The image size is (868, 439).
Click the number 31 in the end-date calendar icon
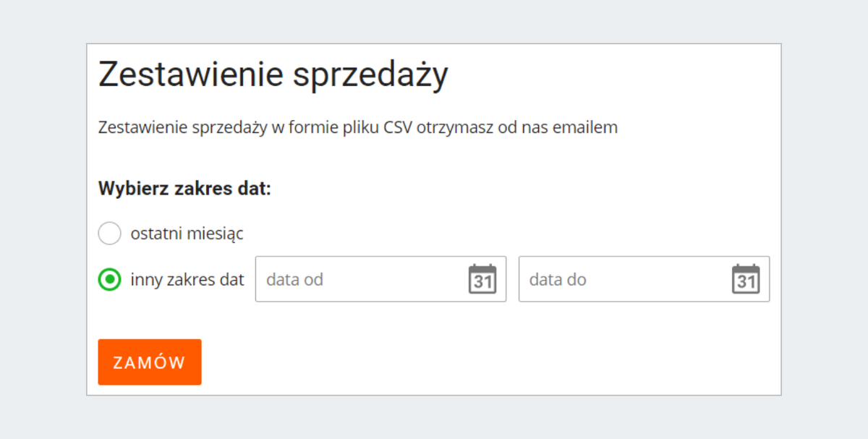point(746,282)
